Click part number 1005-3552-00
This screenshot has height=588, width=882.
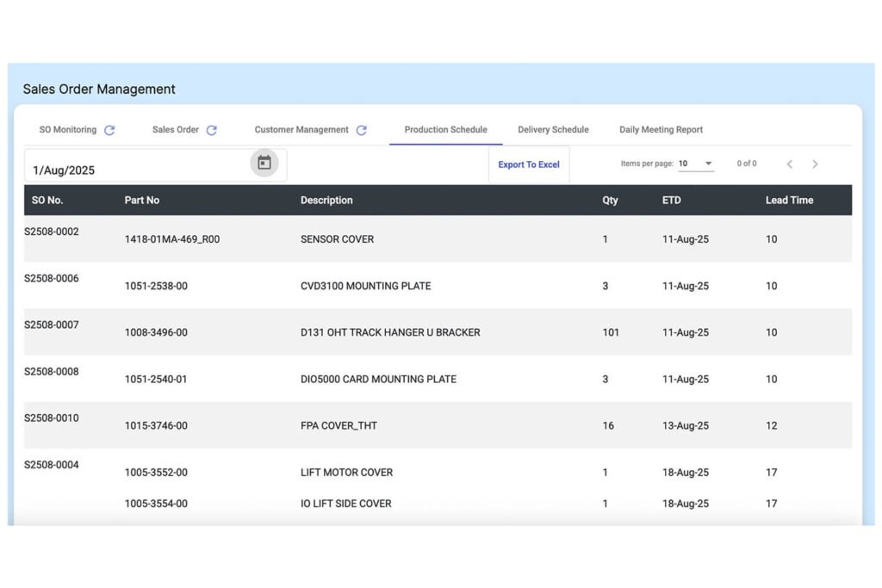point(156,473)
